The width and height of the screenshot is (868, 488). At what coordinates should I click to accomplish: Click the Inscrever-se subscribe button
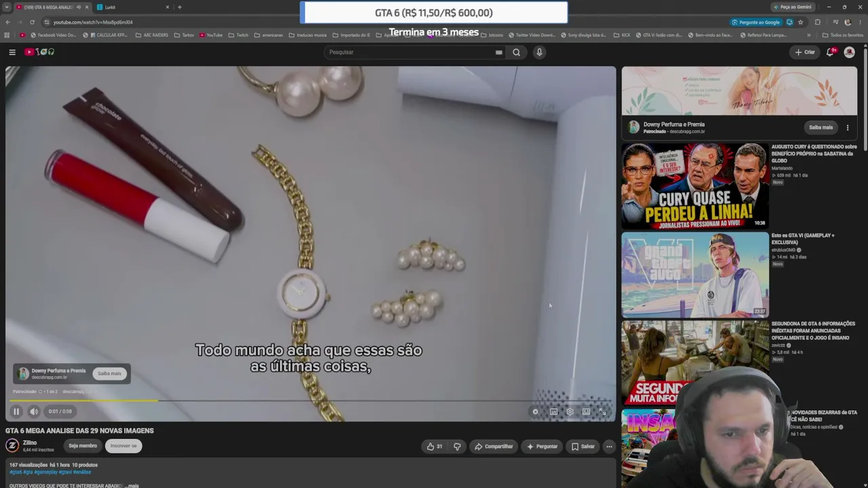(x=123, y=446)
